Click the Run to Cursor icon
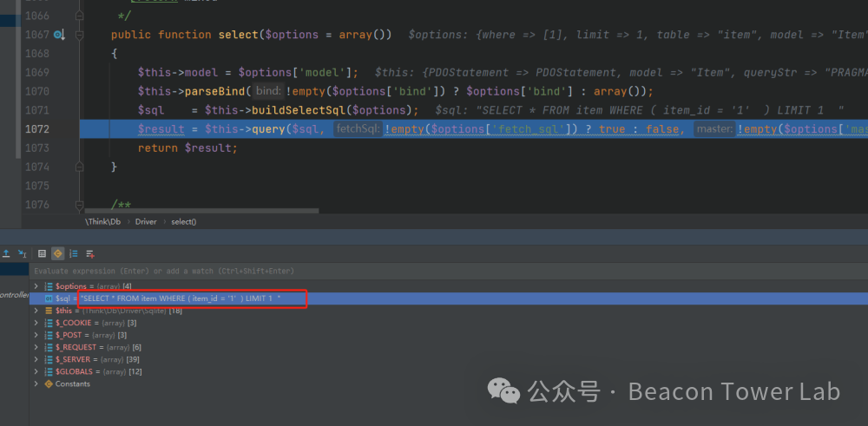This screenshot has width=868, height=426. (23, 253)
